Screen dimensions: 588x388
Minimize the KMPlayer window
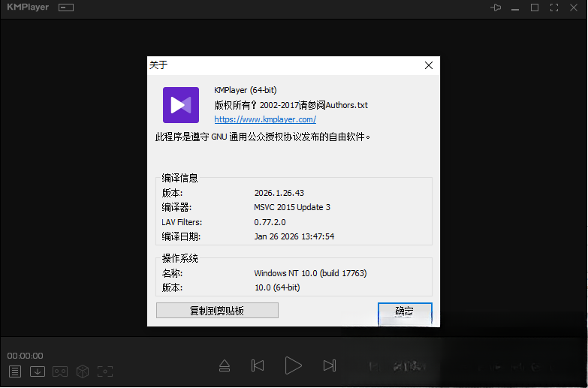[515, 9]
